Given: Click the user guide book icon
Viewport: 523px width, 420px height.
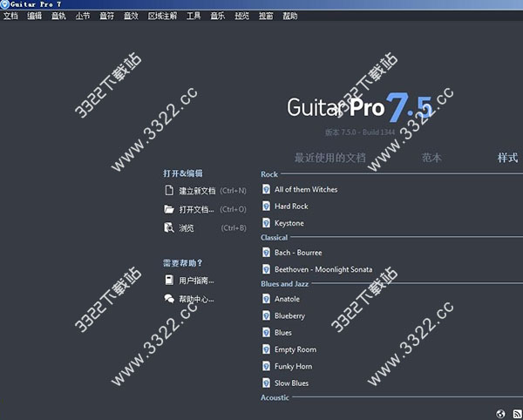Looking at the screenshot, I should coord(169,280).
